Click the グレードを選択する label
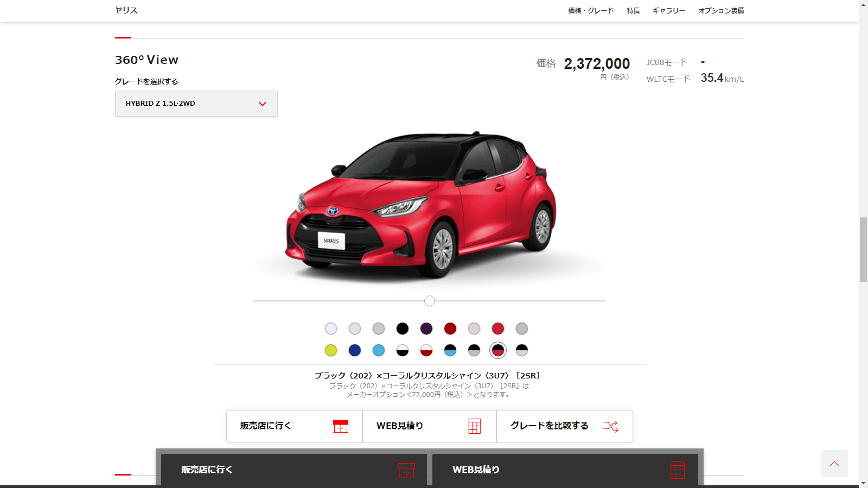 tap(146, 81)
